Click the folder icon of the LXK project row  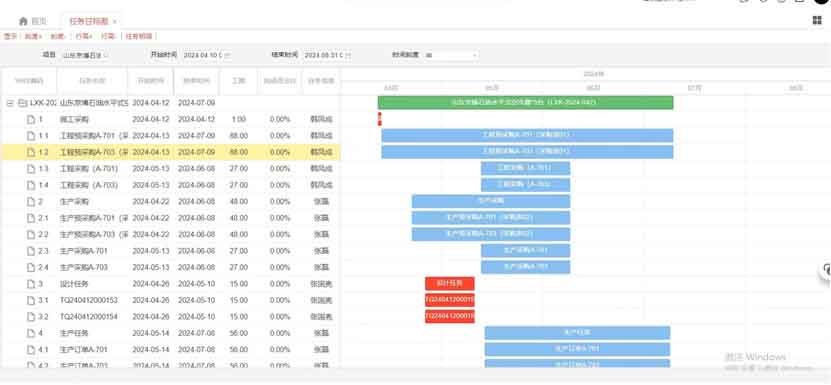pyautogui.click(x=22, y=103)
